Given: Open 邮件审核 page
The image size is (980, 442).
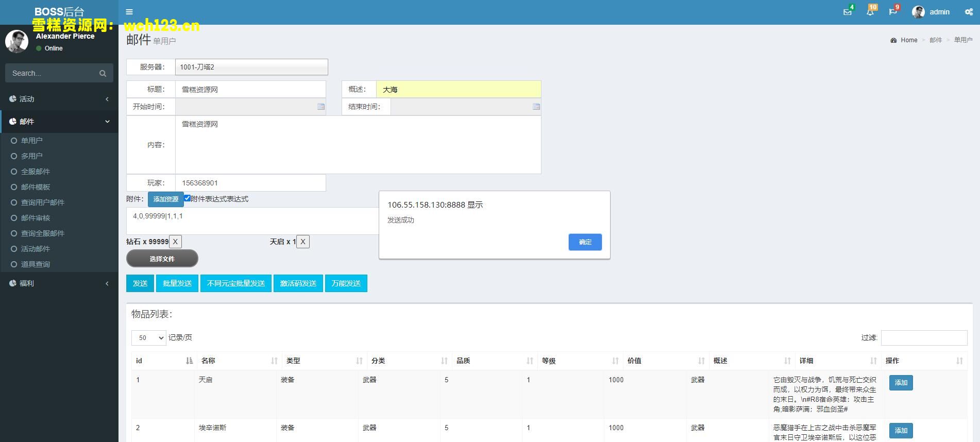Looking at the screenshot, I should pos(35,218).
